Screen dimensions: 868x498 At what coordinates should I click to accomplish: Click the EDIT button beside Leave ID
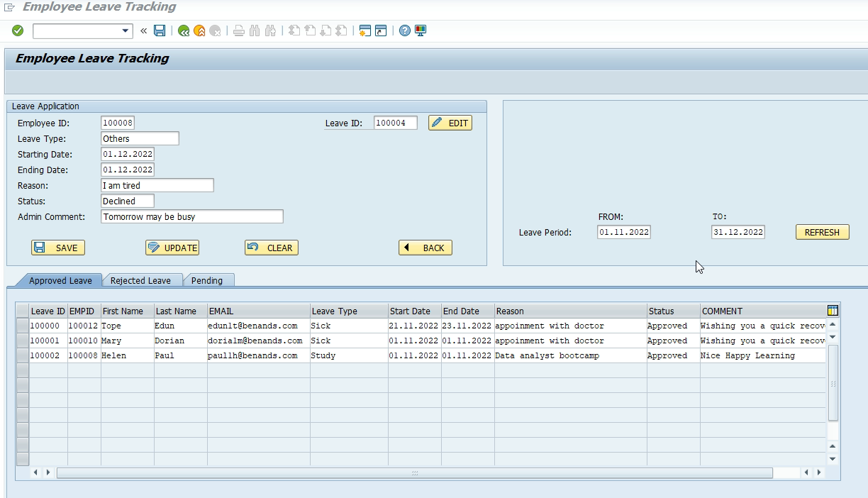(450, 123)
